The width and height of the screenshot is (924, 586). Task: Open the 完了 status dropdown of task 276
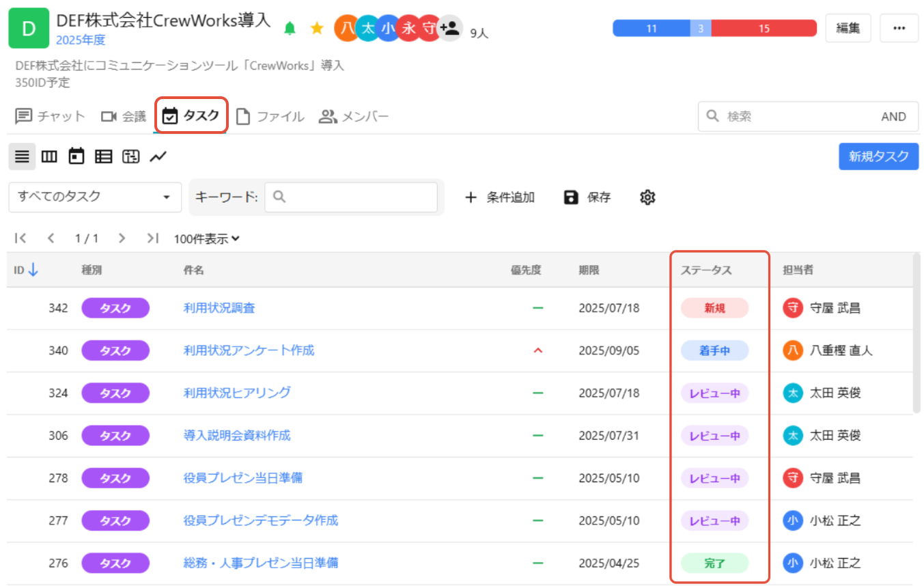714,563
